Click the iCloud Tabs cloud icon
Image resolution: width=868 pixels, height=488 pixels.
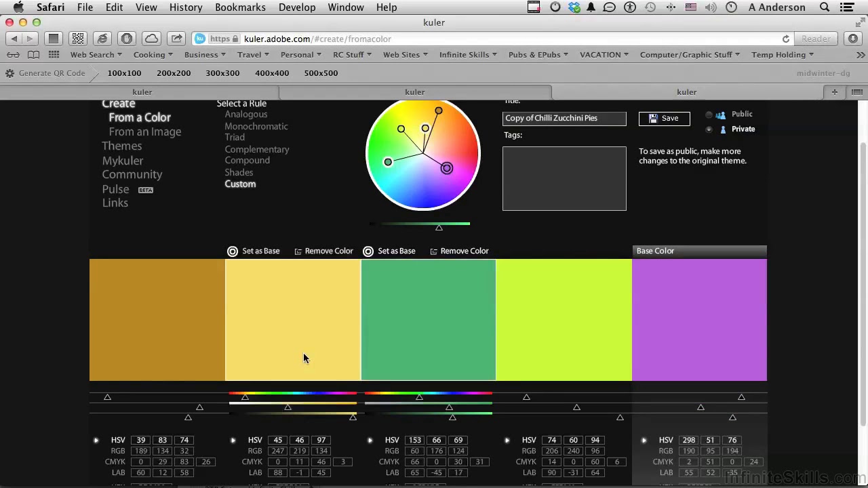[x=152, y=39]
